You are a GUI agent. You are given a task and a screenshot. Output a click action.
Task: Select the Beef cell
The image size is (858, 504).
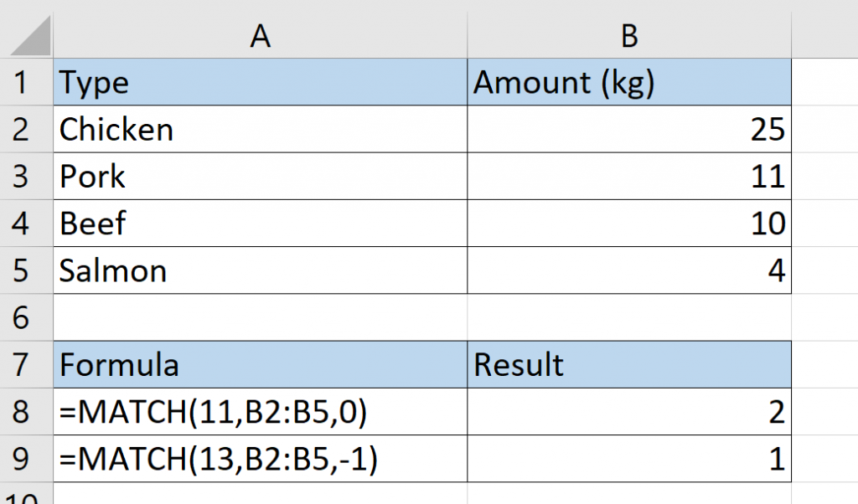260,223
